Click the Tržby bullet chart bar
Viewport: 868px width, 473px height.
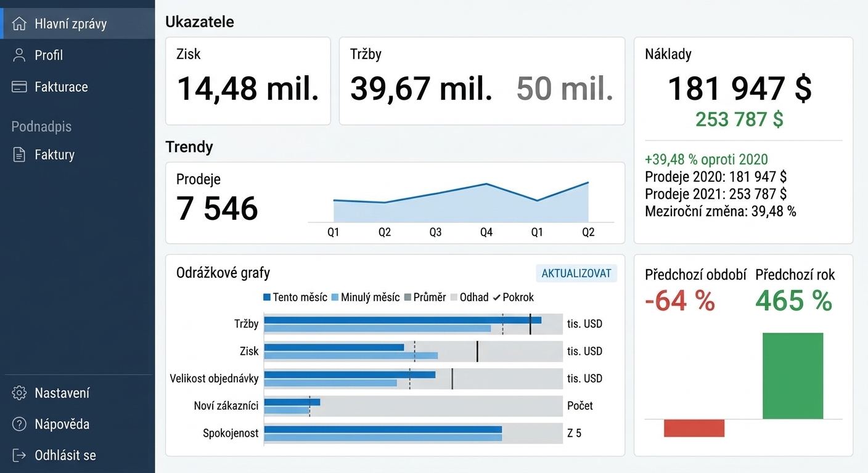pyautogui.click(x=413, y=324)
